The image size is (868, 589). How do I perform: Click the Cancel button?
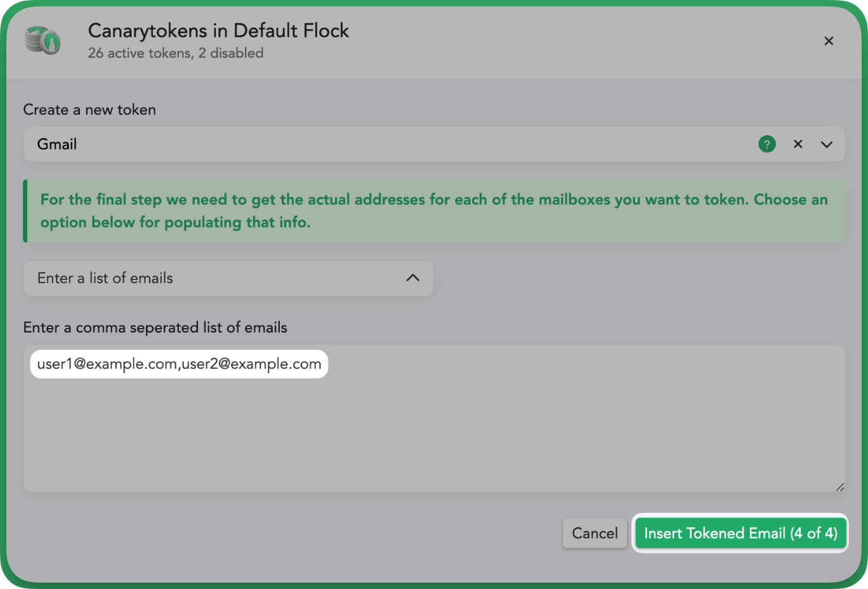coord(595,533)
